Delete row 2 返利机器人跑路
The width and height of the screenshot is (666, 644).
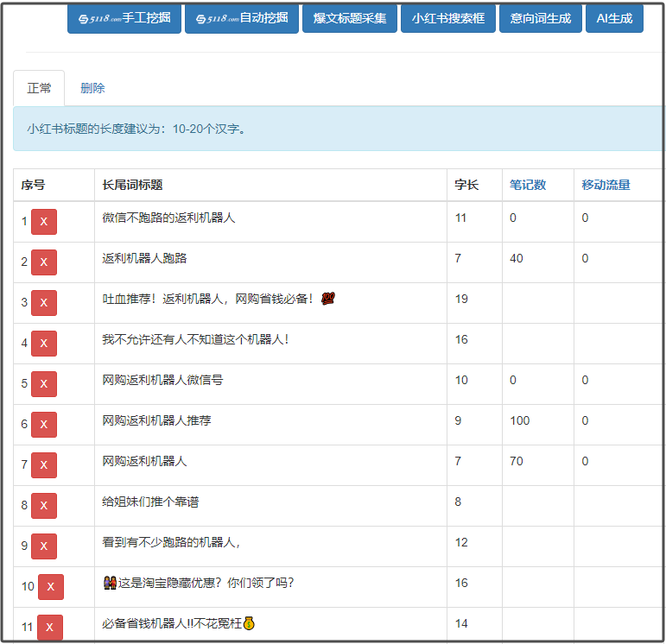pyautogui.click(x=44, y=262)
